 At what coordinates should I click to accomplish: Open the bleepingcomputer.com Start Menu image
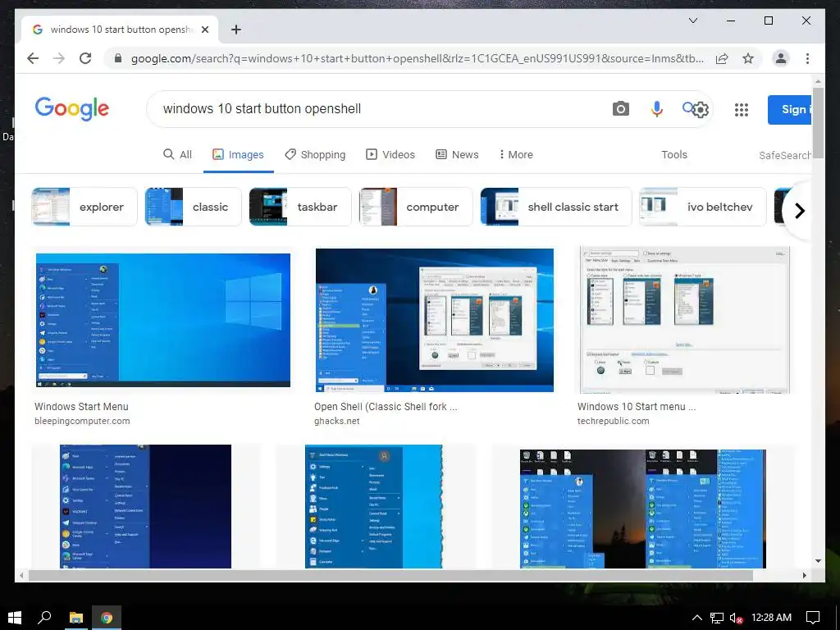[x=163, y=320]
